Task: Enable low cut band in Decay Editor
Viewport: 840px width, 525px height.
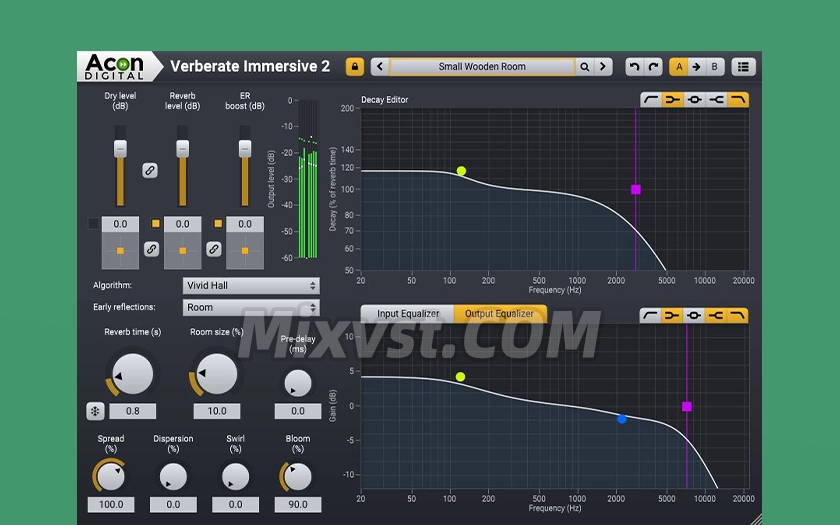Action: click(x=651, y=100)
